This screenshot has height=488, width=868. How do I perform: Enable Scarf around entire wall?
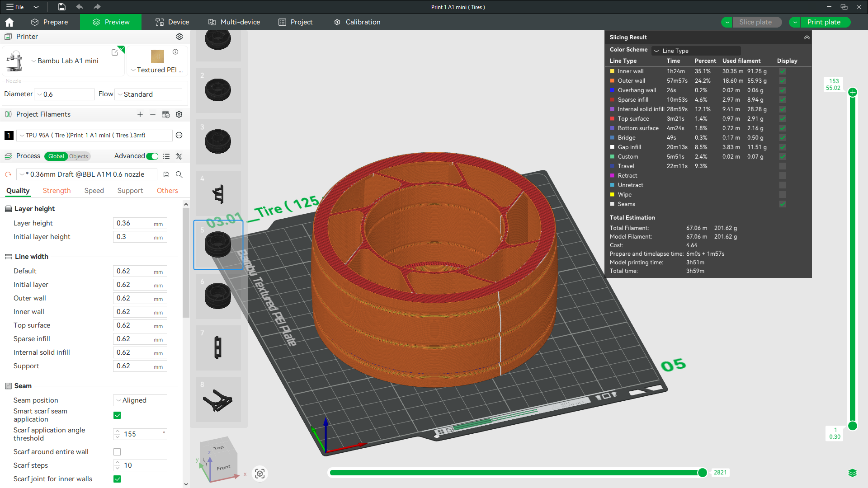point(117,452)
